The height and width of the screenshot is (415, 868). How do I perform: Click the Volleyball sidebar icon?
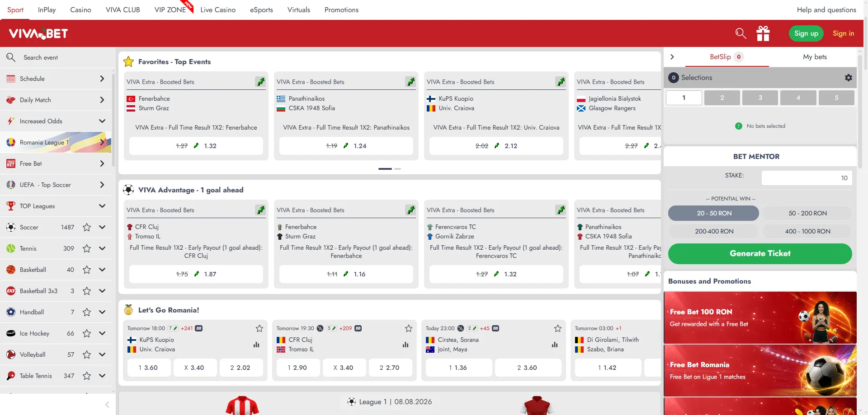[11, 354]
